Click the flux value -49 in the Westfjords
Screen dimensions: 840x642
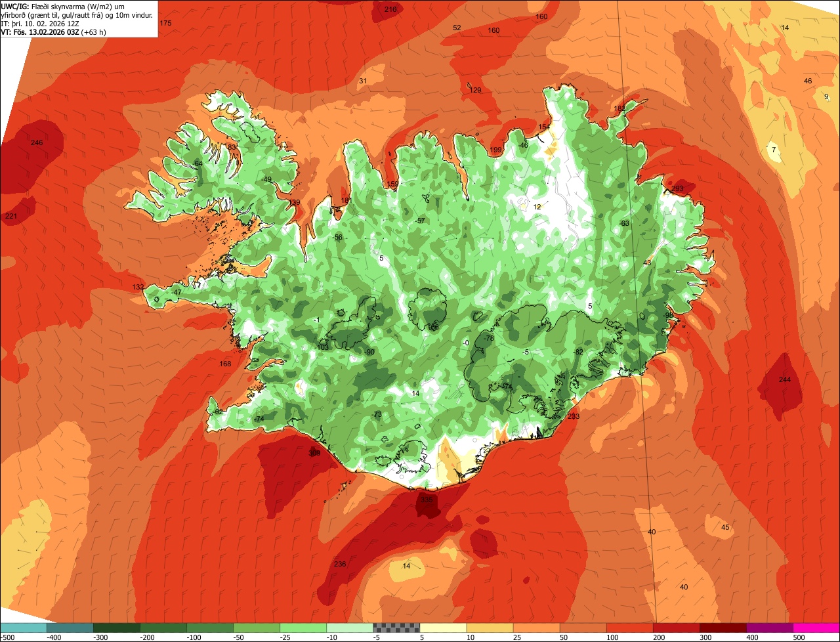coord(266,179)
